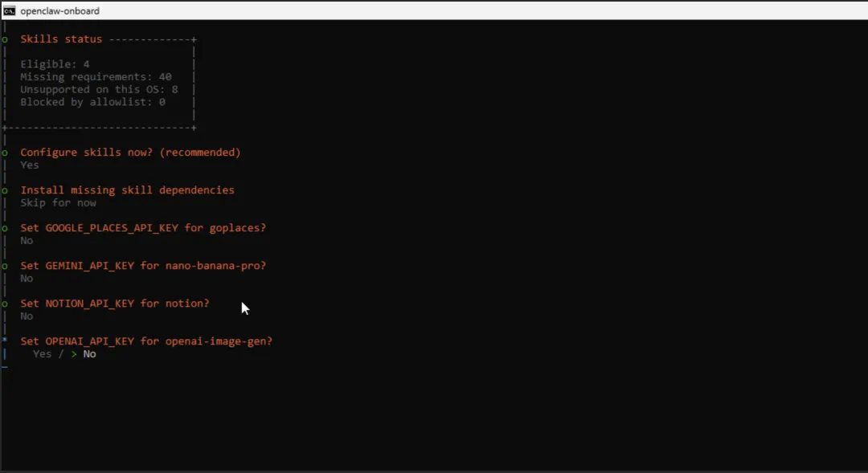Click 'Configure skills now? (recommended)' prompt
868x473 pixels.
(131, 152)
